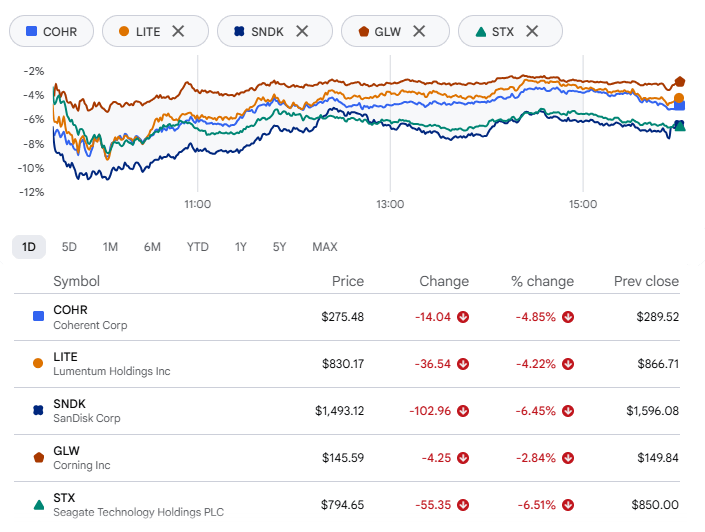Select the LITE chip label
The width and height of the screenshot is (705, 532).
click(x=148, y=31)
